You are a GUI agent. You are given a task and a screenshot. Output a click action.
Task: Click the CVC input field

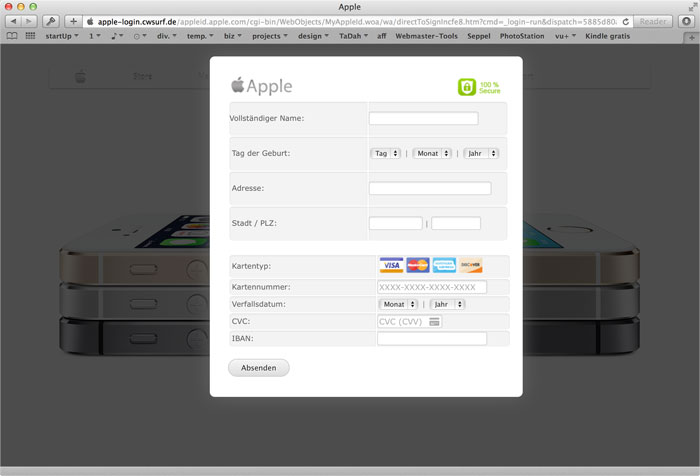click(x=409, y=322)
